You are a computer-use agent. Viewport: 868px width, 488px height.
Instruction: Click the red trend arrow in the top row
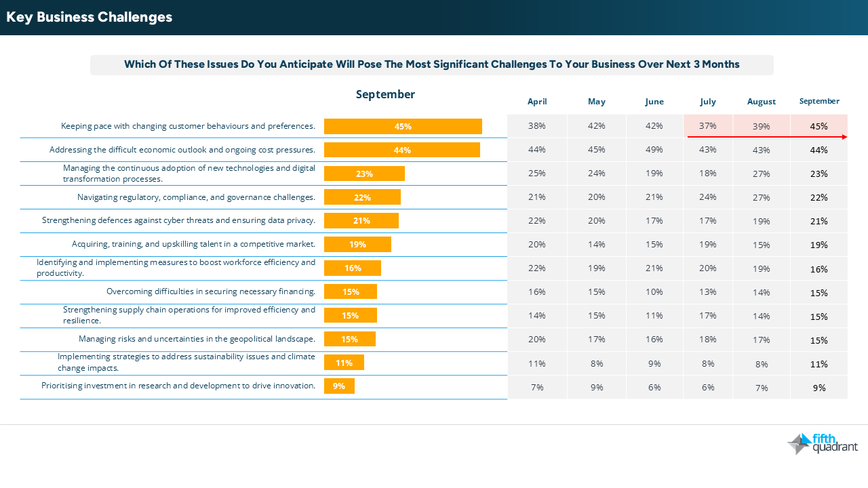click(x=766, y=137)
